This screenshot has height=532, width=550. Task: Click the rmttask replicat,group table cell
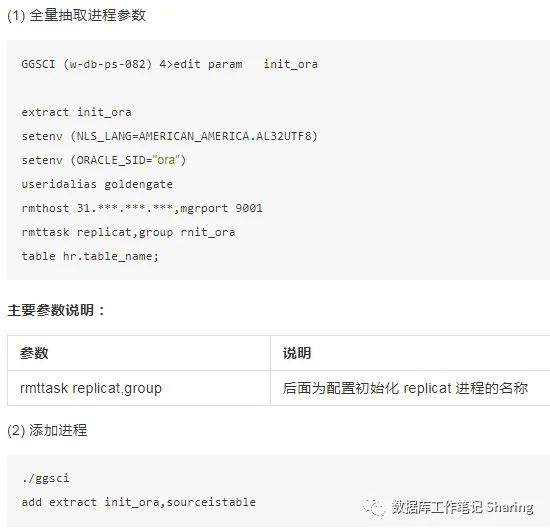coord(139,388)
